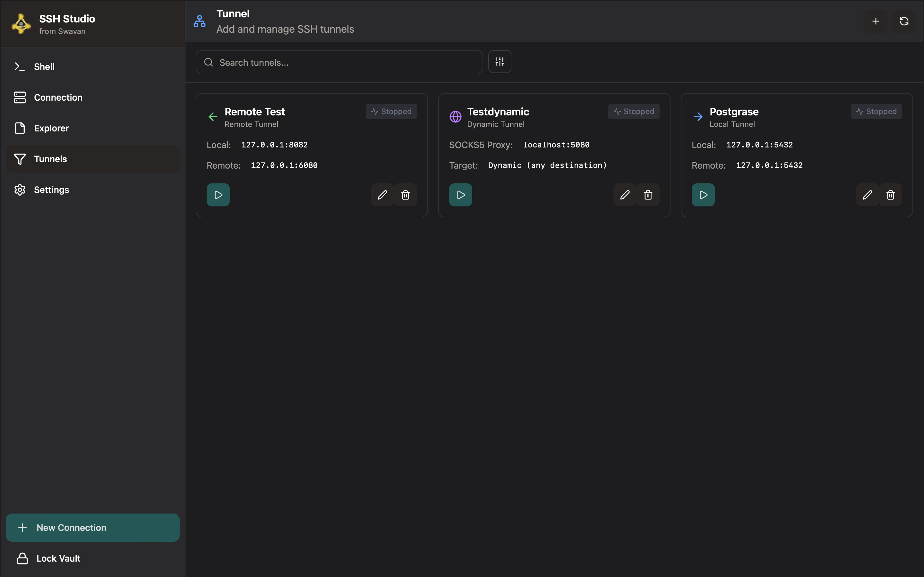Lock the vault

(x=58, y=558)
